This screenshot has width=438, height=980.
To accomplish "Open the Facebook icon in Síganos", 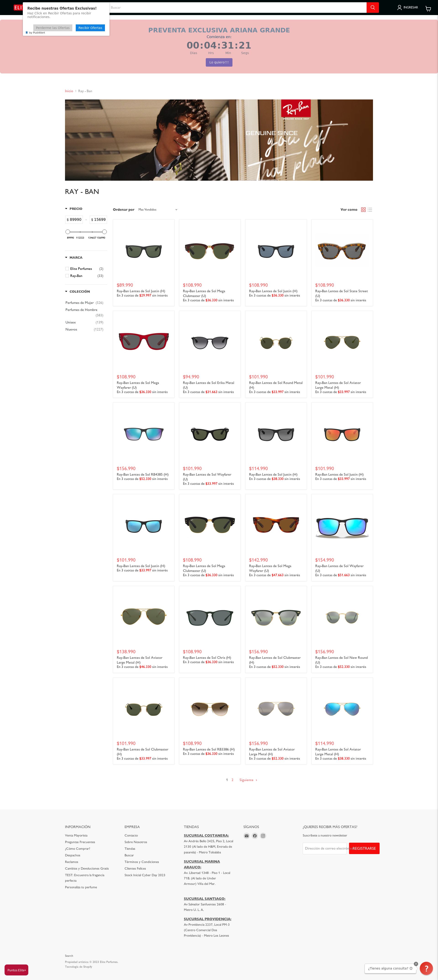I will (255, 836).
